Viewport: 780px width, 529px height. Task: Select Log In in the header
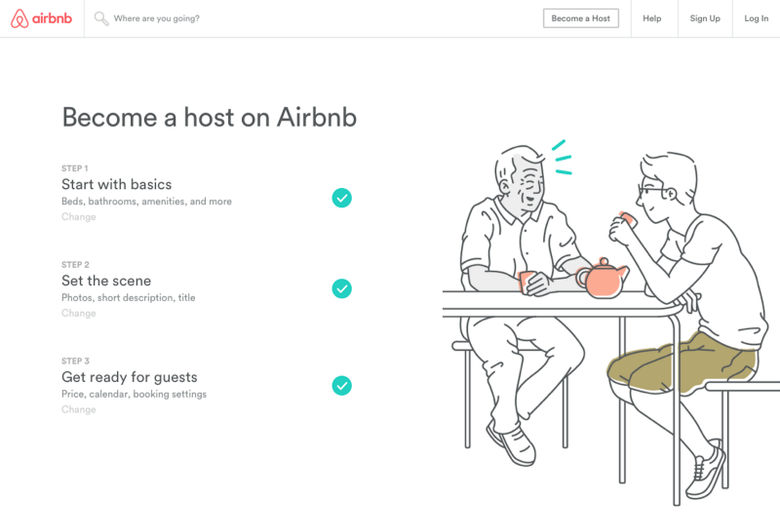coord(756,18)
